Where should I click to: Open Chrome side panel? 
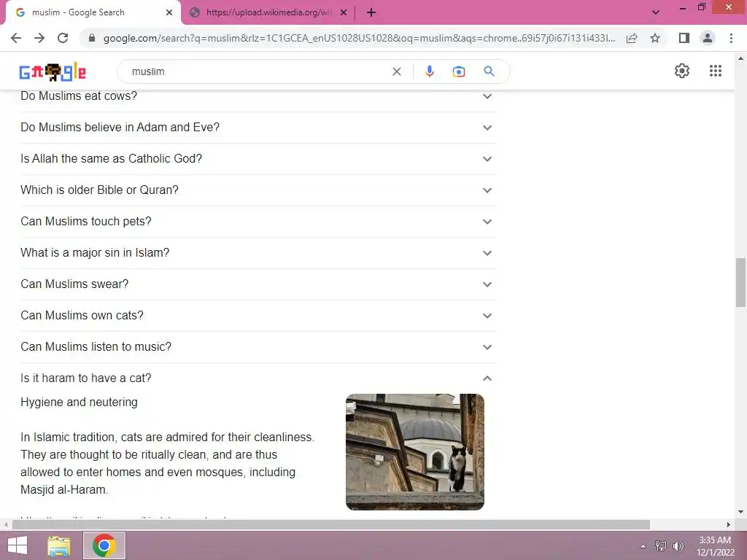(684, 38)
